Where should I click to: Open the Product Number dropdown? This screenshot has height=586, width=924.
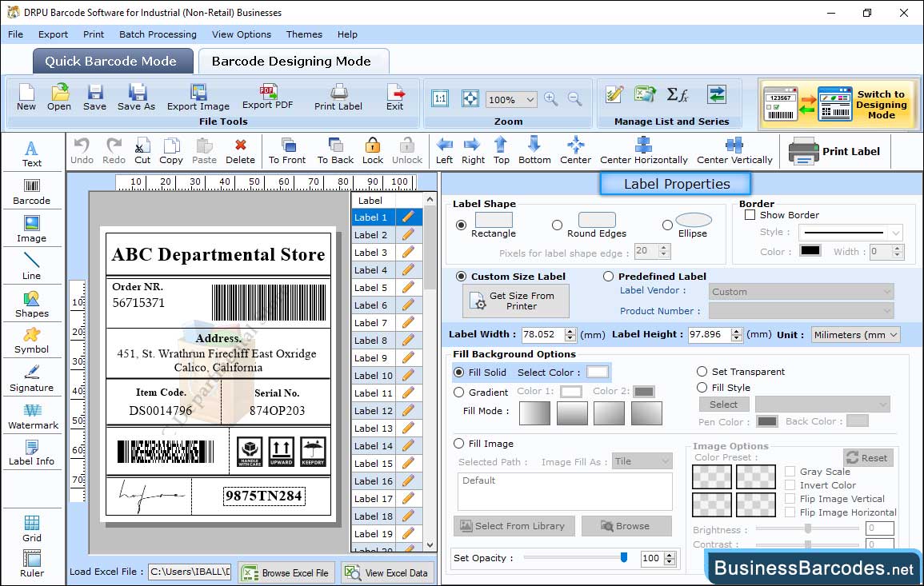pos(801,311)
